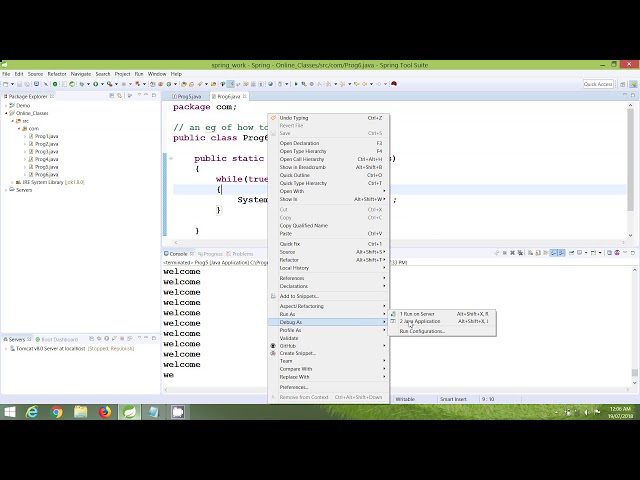640x480 pixels.
Task: Click the console vertical scrollbar thumb
Action: (634, 372)
